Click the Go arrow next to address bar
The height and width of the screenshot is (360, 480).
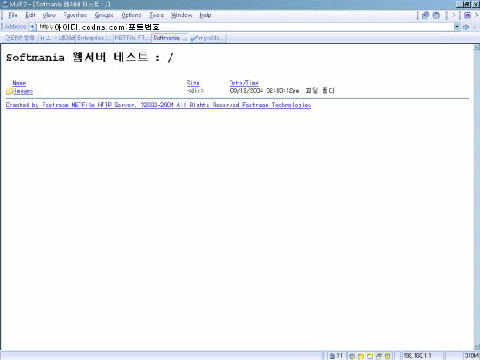click(466, 27)
